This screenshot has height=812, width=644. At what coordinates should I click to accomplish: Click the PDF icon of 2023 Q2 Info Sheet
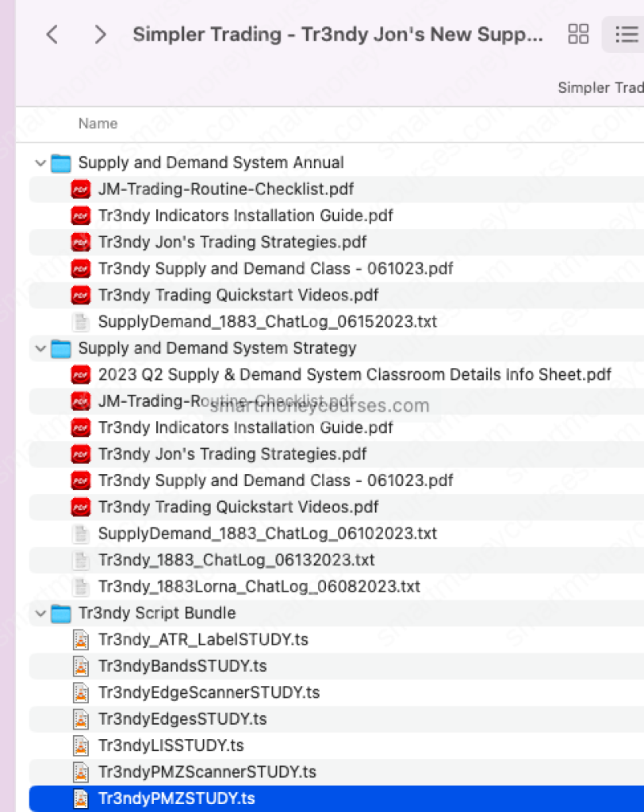tap(80, 374)
